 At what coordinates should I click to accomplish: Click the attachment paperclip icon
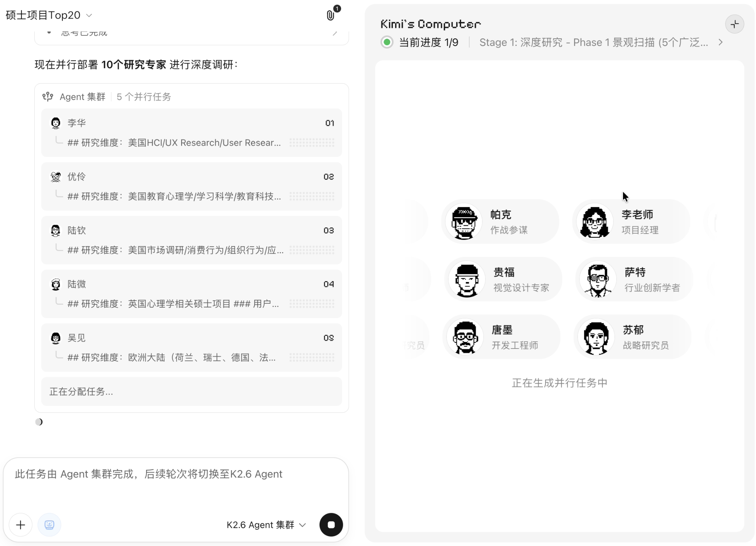coord(330,15)
